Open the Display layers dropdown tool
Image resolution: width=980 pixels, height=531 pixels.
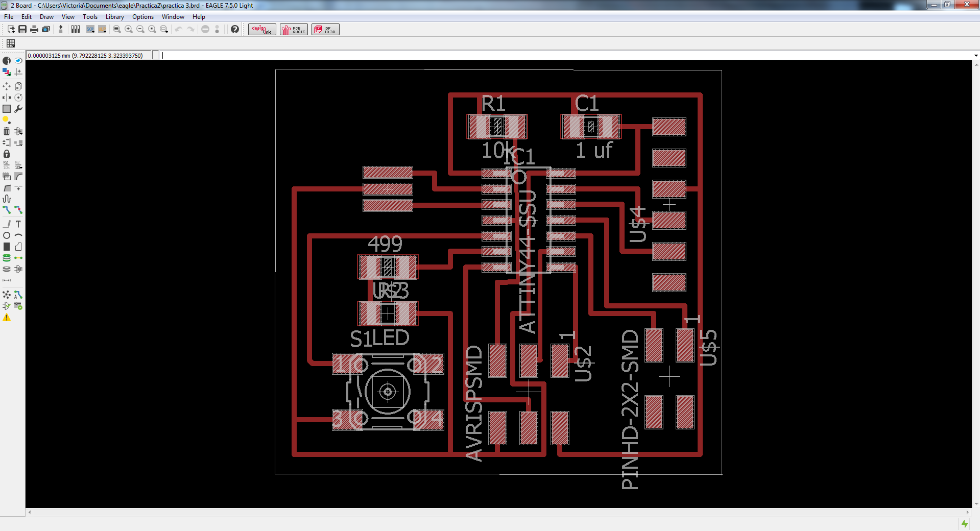click(7, 72)
